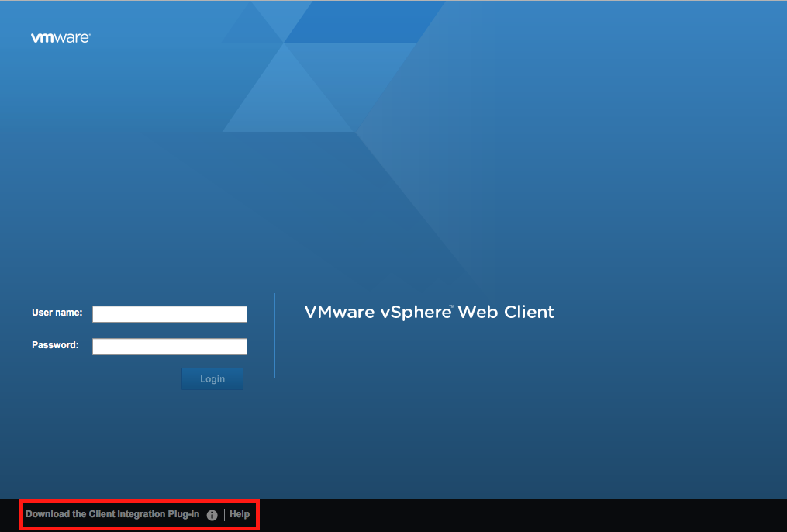The width and height of the screenshot is (787, 532).
Task: Open the Help link
Action: click(240, 514)
